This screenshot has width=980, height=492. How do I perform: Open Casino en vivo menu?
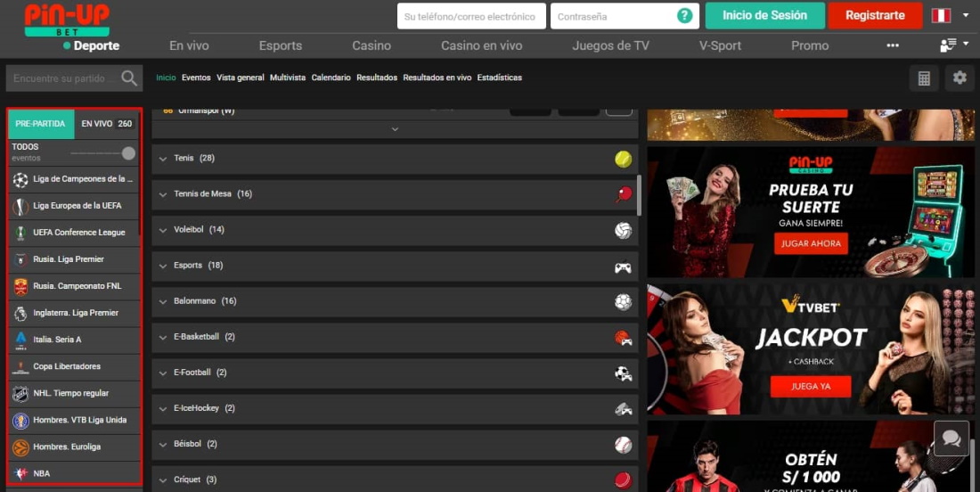tap(481, 45)
